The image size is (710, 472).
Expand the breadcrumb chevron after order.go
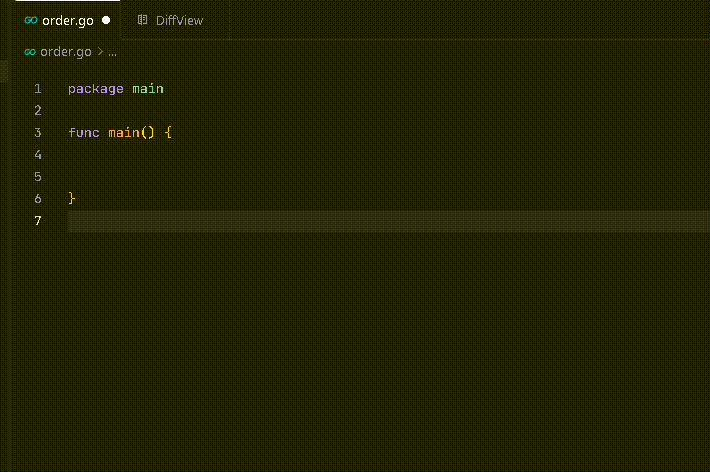(x=100, y=51)
